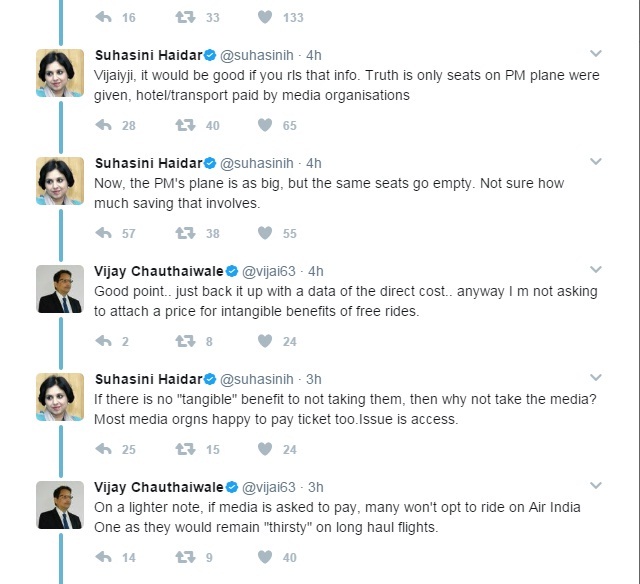640x584 pixels.
Task: Like the top tweet with 133 likes
Action: (265, 17)
